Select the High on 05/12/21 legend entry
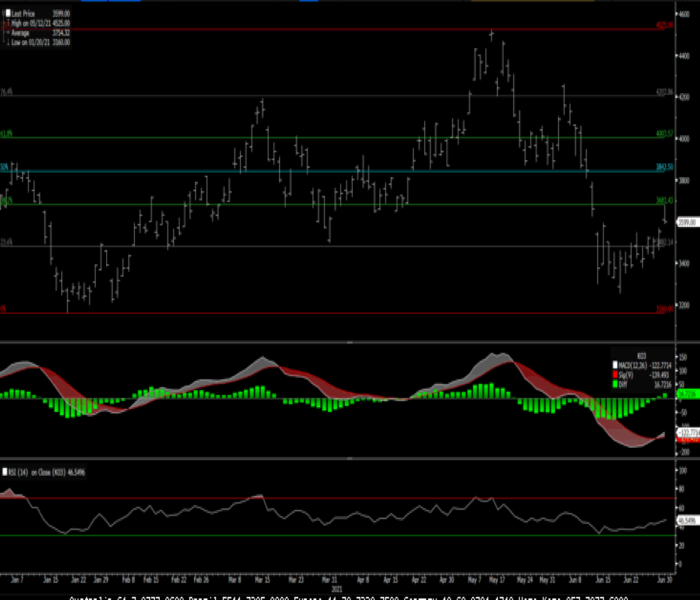Viewport: 700px width, 600px height. pyautogui.click(x=40, y=23)
